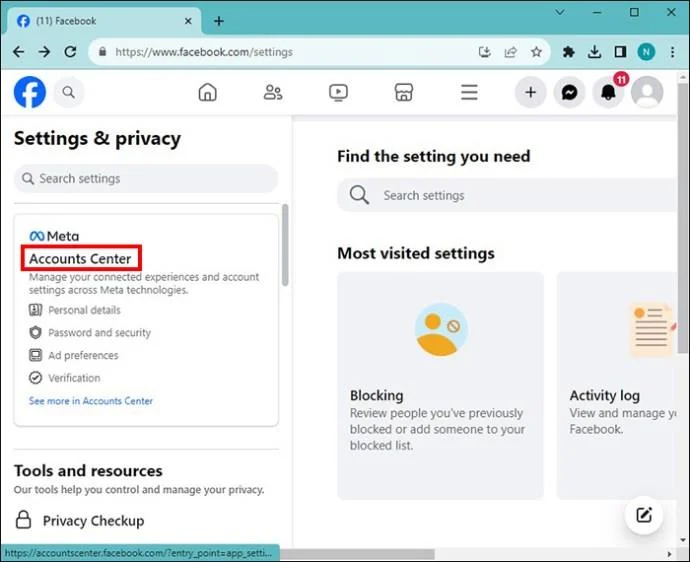The image size is (690, 562).
Task: Click the sidebar vertical scrollbar
Action: click(x=285, y=245)
